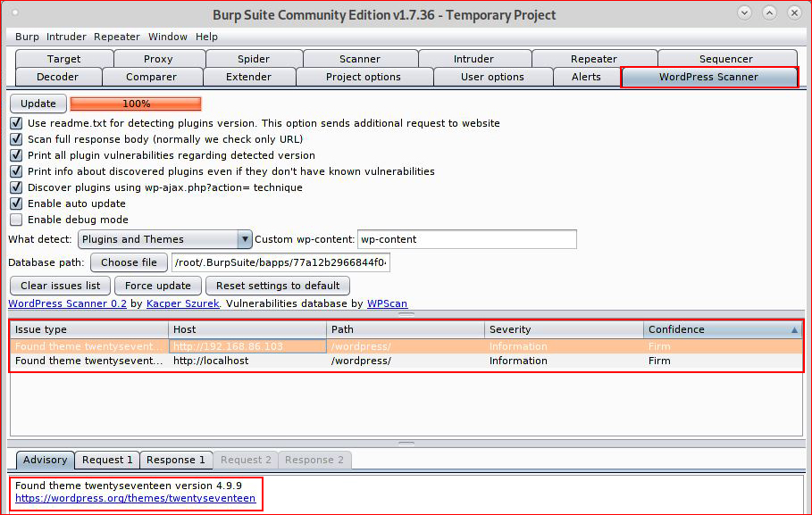Open the Intruder menu
The height and width of the screenshot is (515, 812).
click(66, 37)
